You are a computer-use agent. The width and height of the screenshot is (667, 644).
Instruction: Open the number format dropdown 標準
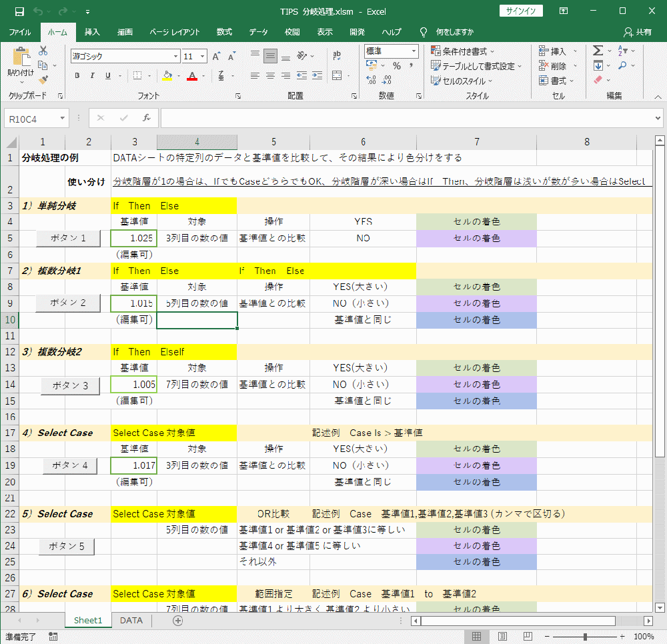(414, 51)
